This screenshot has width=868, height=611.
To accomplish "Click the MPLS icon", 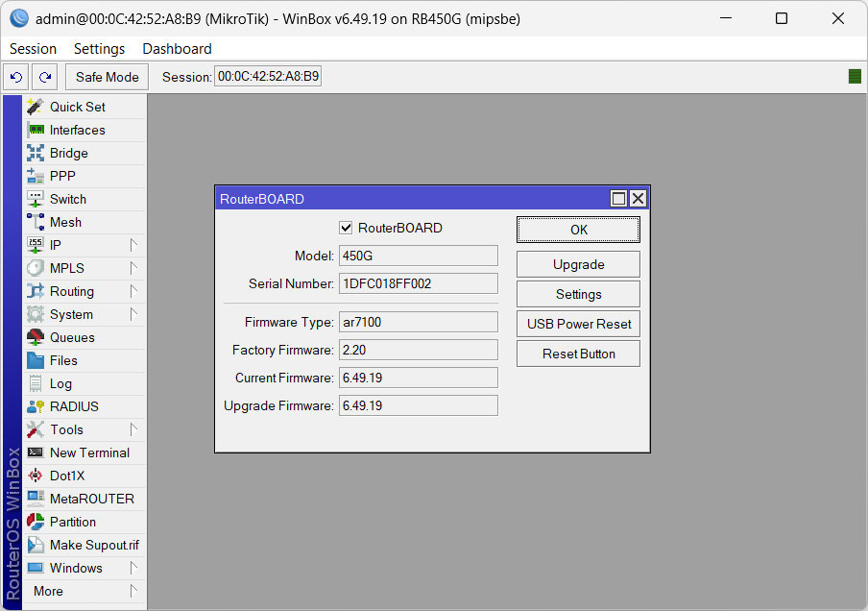I will [36, 268].
